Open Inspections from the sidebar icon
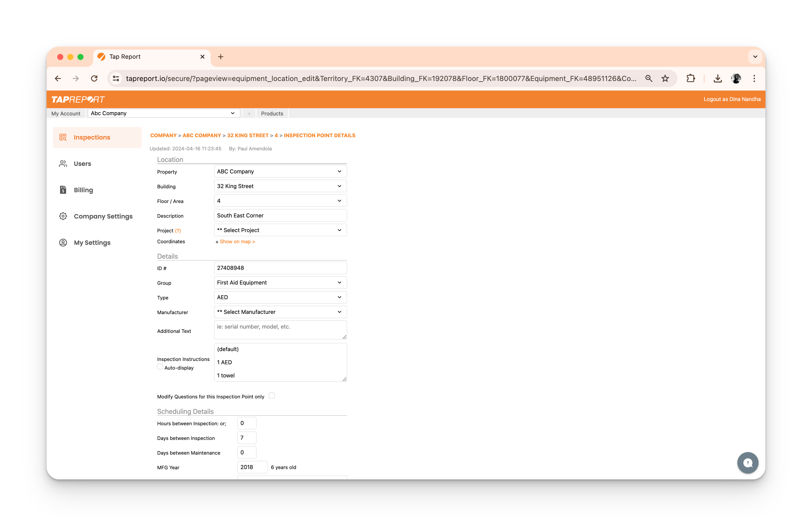812x526 pixels. (x=63, y=137)
